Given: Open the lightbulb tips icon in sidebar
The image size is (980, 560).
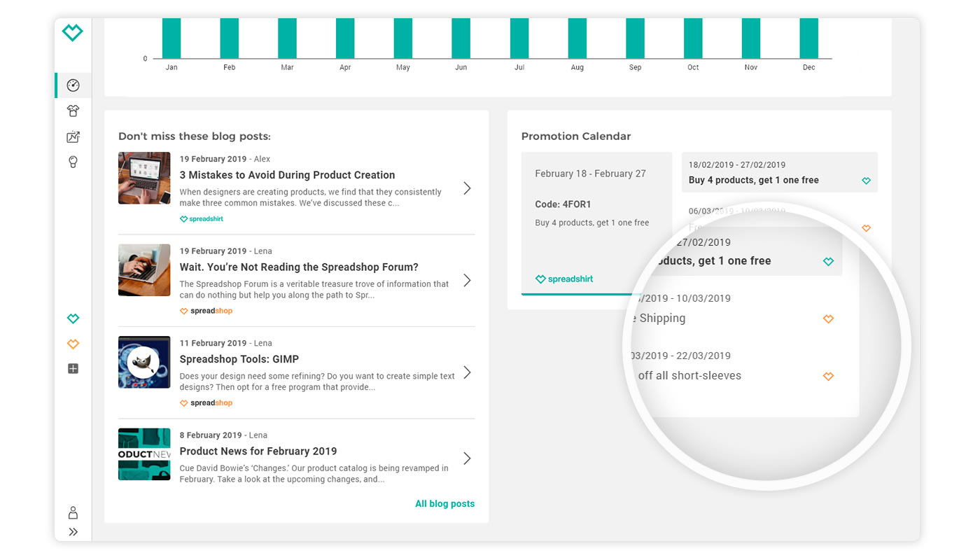Looking at the screenshot, I should click(x=73, y=162).
